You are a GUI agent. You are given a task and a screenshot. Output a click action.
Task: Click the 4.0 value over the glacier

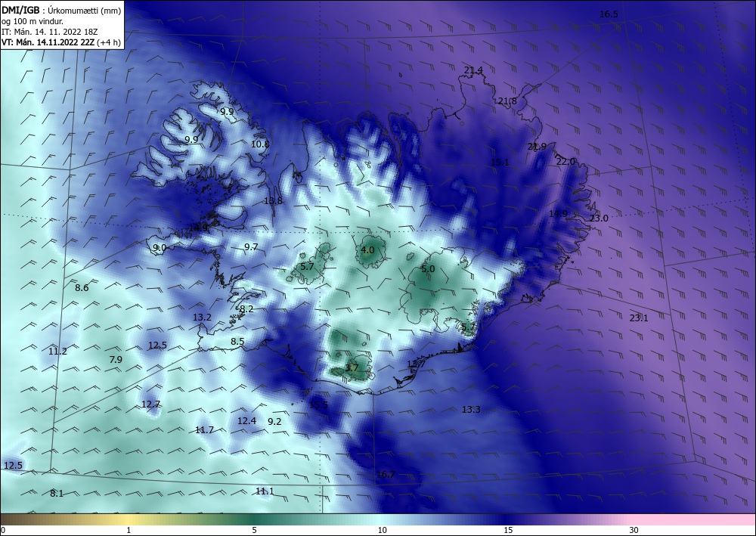click(x=367, y=250)
